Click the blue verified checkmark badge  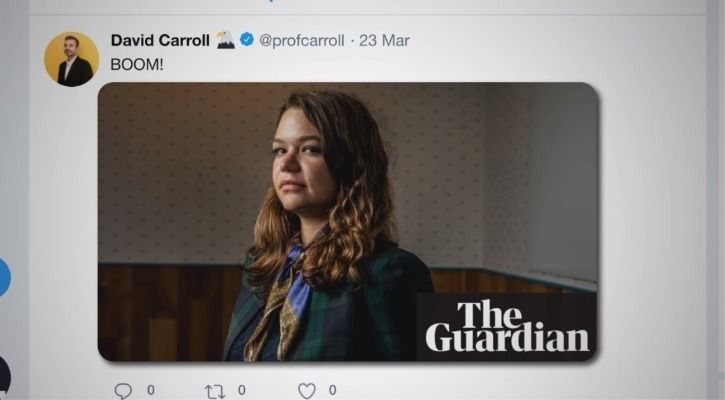coord(247,39)
